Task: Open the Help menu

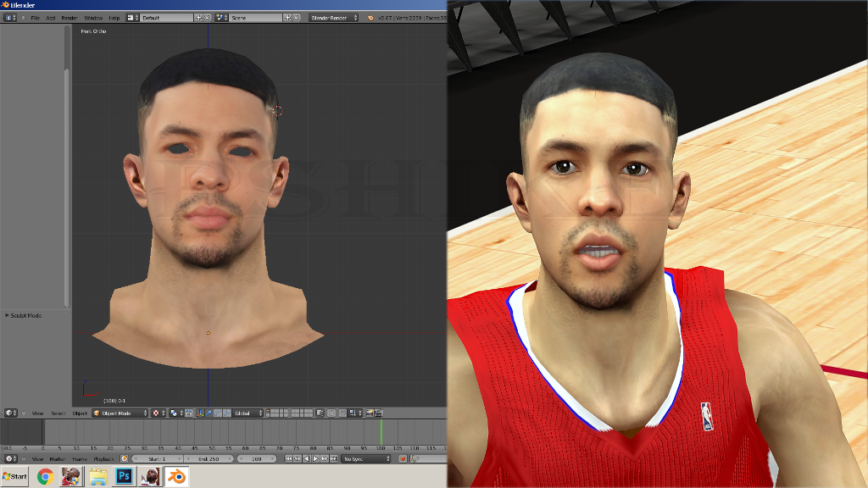Action: tap(114, 18)
